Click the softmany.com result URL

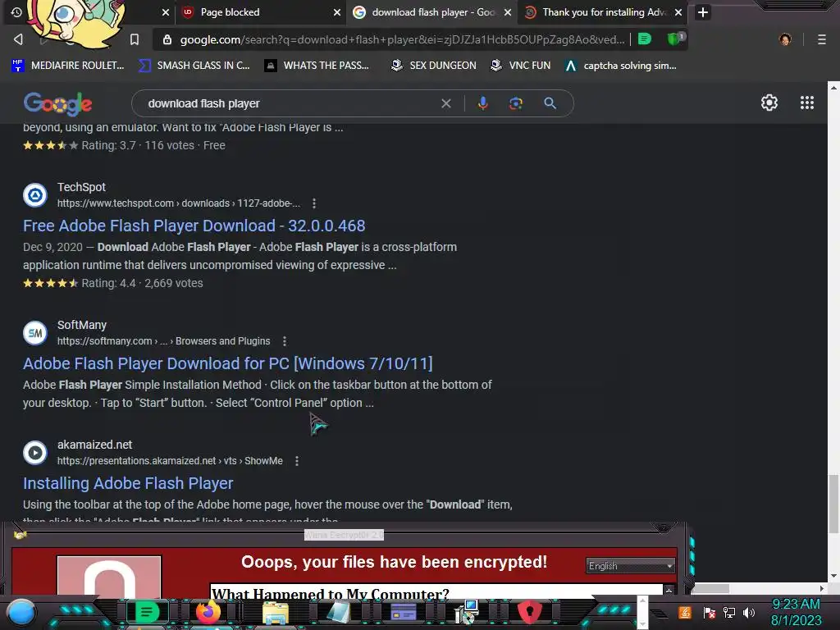point(163,341)
